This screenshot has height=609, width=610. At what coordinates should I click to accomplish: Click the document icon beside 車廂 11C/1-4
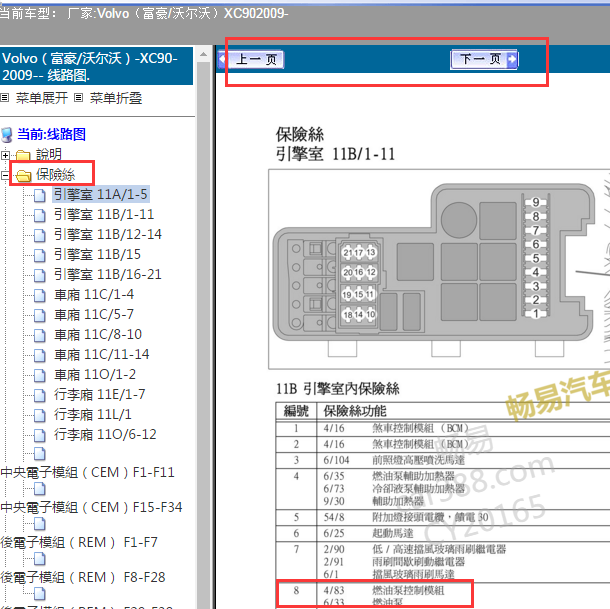point(39,295)
